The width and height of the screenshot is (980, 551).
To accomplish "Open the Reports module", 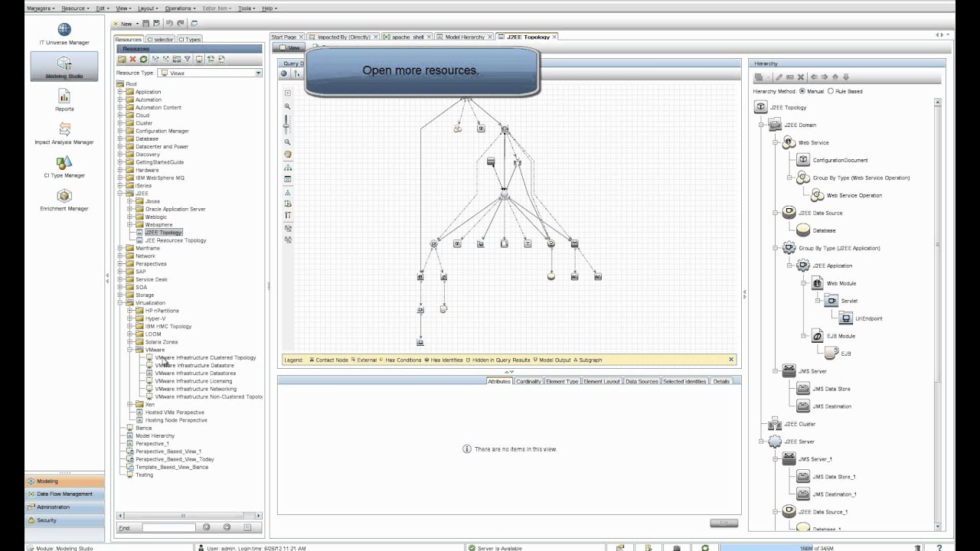I will click(64, 101).
